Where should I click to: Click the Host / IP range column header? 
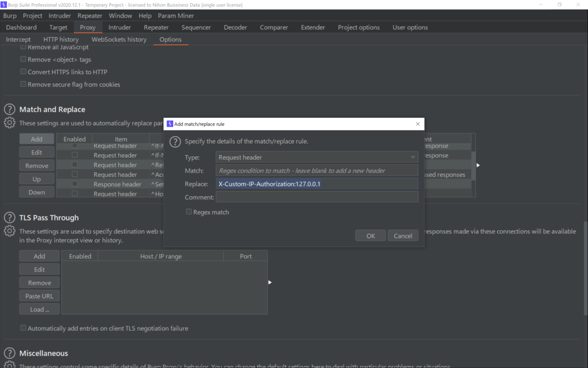[161, 256]
